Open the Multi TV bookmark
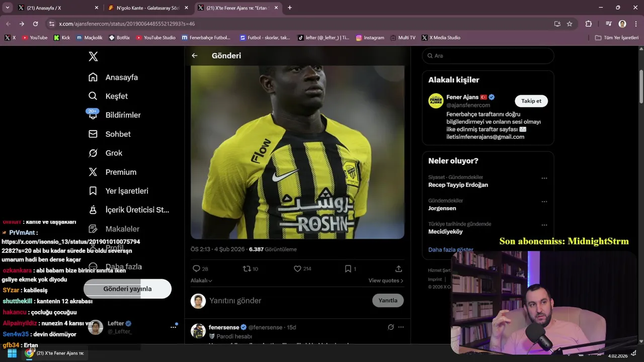644x362 pixels. coord(403,38)
